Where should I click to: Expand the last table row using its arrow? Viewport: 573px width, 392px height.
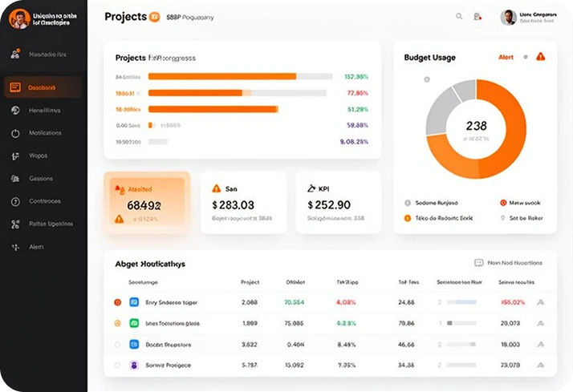coord(540,365)
